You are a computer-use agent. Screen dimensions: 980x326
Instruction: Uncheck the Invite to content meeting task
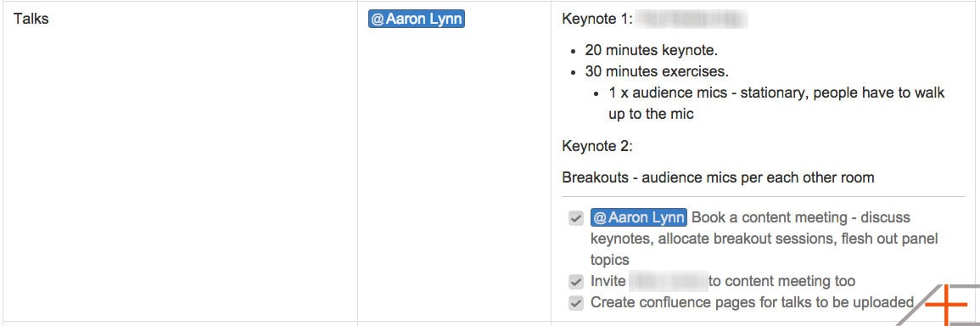[575, 282]
